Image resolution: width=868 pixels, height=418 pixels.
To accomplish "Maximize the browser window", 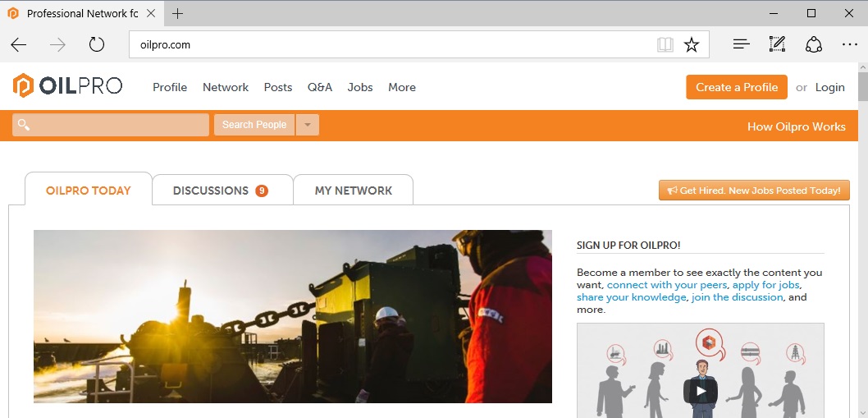I will [x=811, y=13].
